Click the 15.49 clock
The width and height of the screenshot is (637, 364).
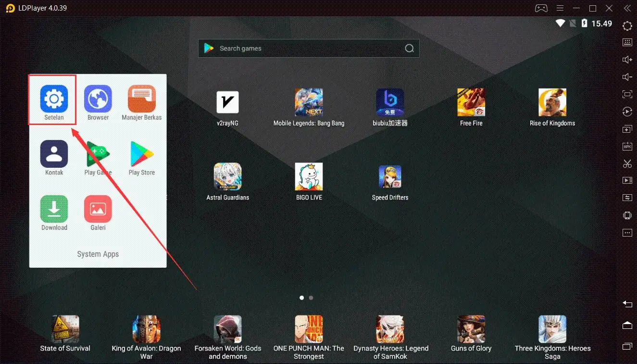601,24
